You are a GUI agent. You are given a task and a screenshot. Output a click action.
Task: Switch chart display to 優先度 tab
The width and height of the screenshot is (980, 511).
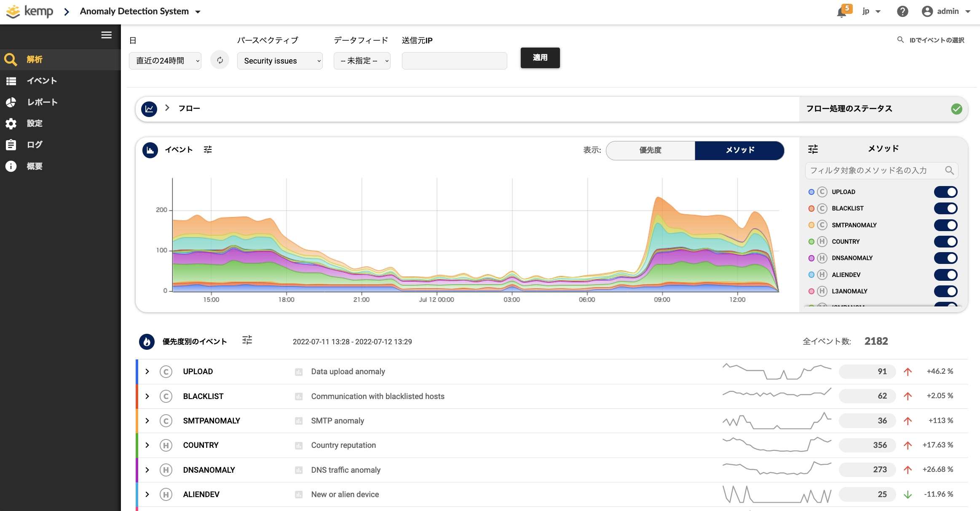point(650,150)
